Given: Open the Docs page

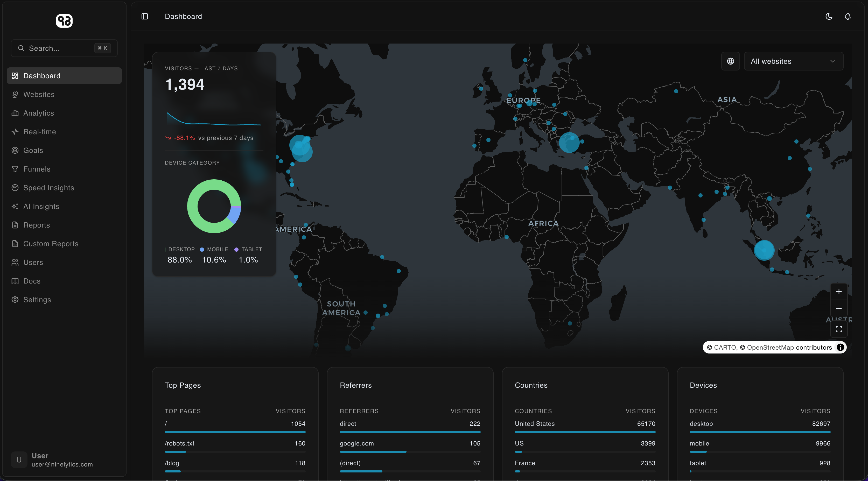Looking at the screenshot, I should point(32,281).
